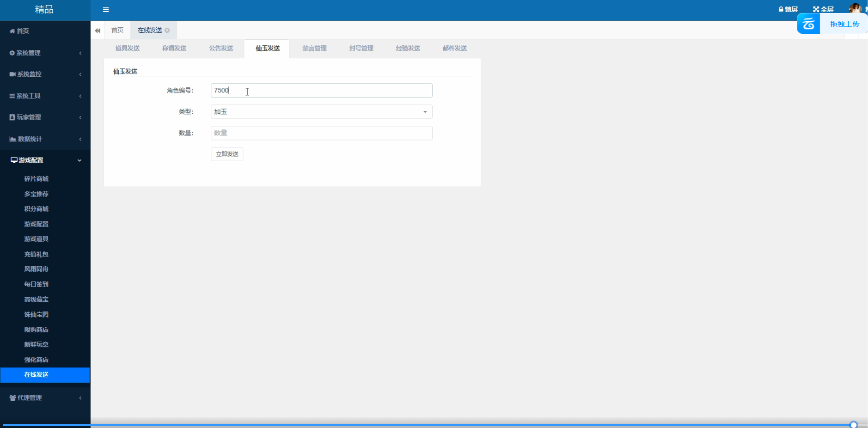Open 游戏道具 in the sidebar
The height and width of the screenshot is (428, 868).
click(36, 239)
